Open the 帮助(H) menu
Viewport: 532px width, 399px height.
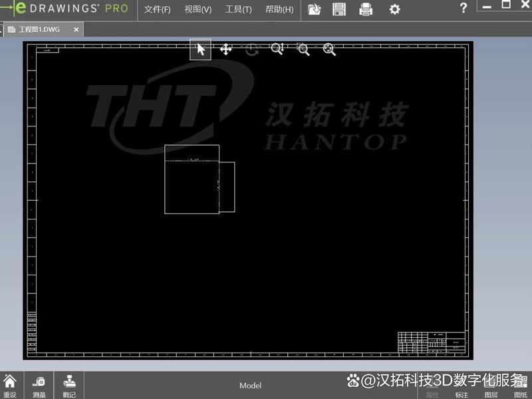coord(279,9)
